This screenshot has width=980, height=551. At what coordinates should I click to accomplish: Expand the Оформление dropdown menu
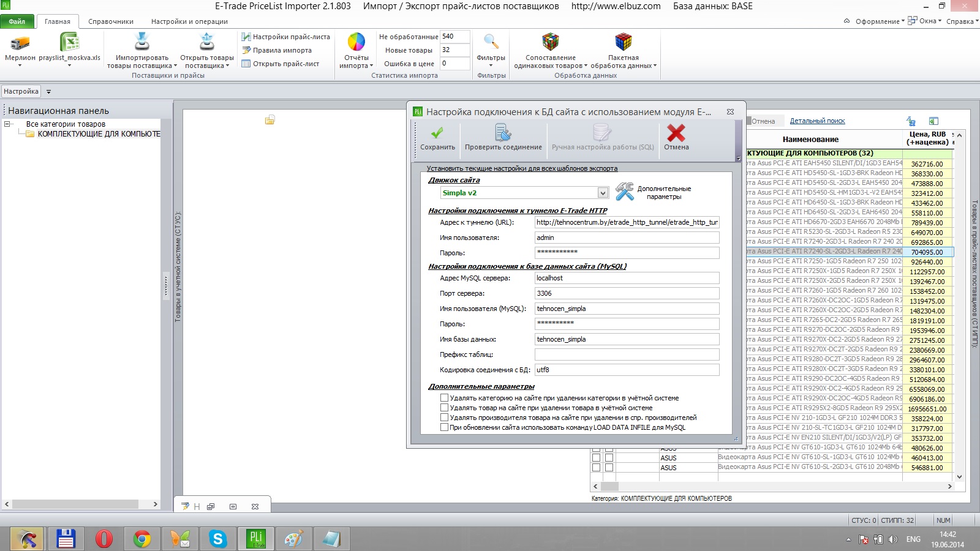[x=880, y=21]
